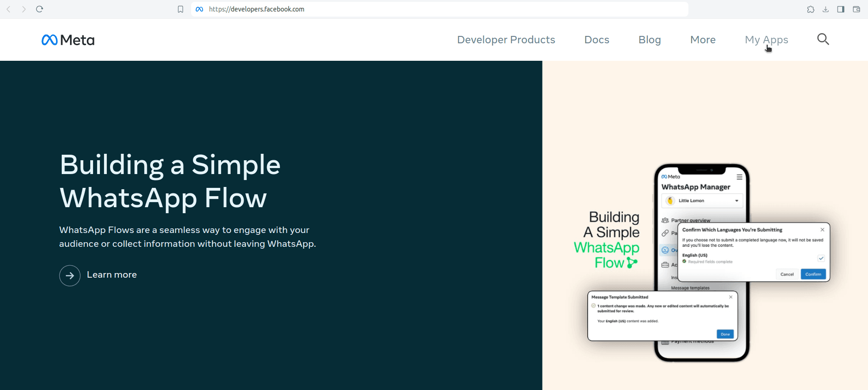Click the browser back arrow
This screenshot has height=390, width=868.
8,9
